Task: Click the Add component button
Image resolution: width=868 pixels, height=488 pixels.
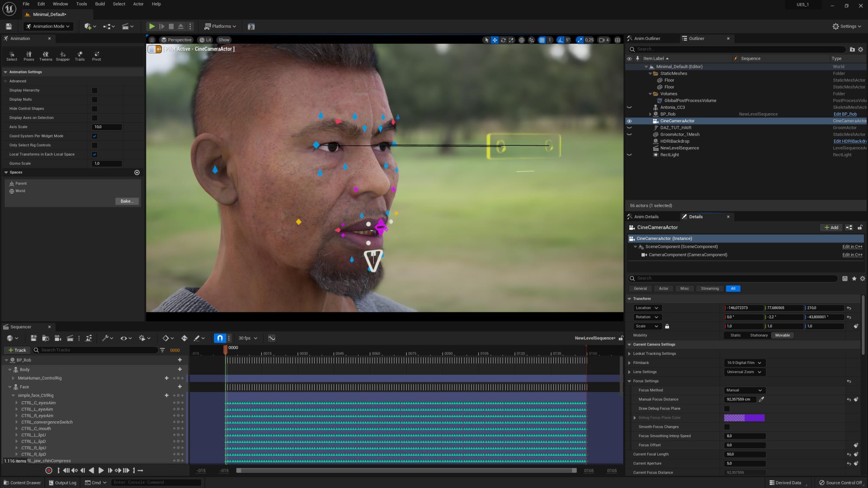Action: point(831,227)
